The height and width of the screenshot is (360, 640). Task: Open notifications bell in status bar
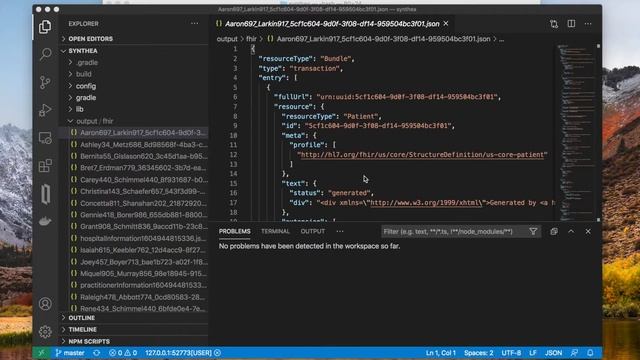590,353
